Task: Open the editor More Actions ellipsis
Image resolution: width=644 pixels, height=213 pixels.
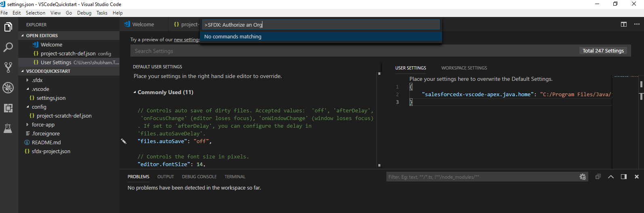Action: [x=637, y=24]
